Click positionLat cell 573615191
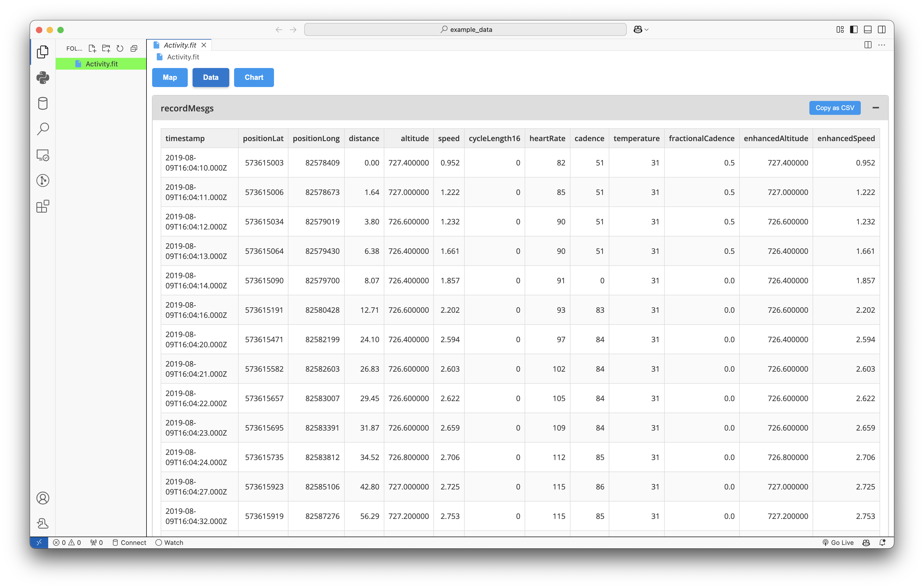The image size is (924, 588). pyautogui.click(x=263, y=310)
